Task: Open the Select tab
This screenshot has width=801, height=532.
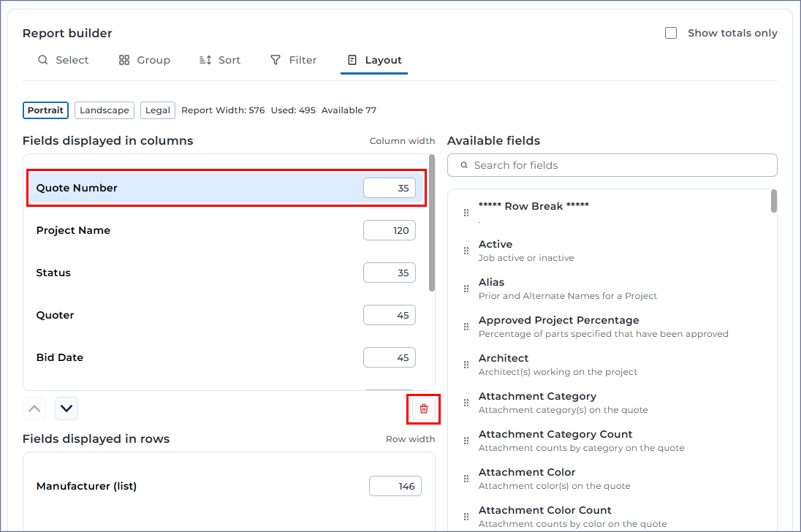Action: pyautogui.click(x=64, y=60)
